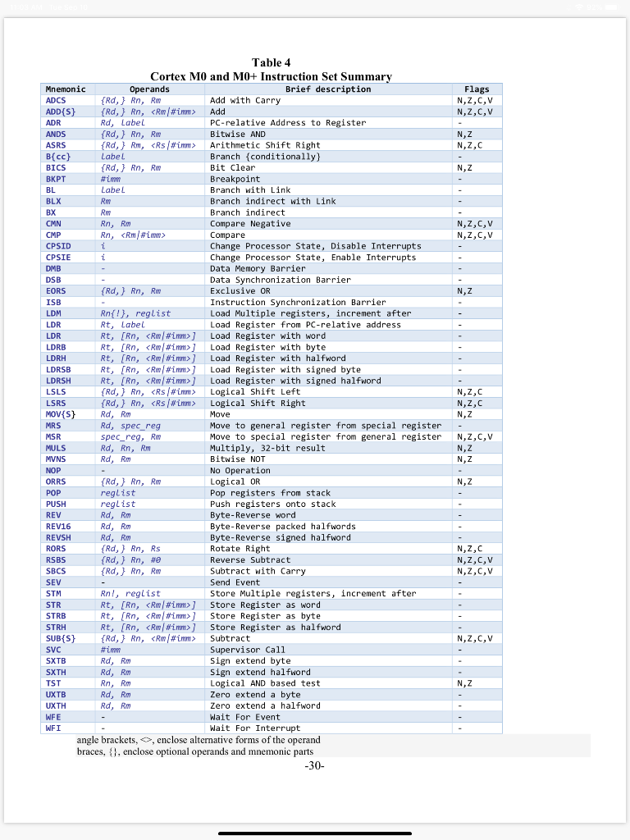Select the LDRSH mnemonic cell

[58, 381]
